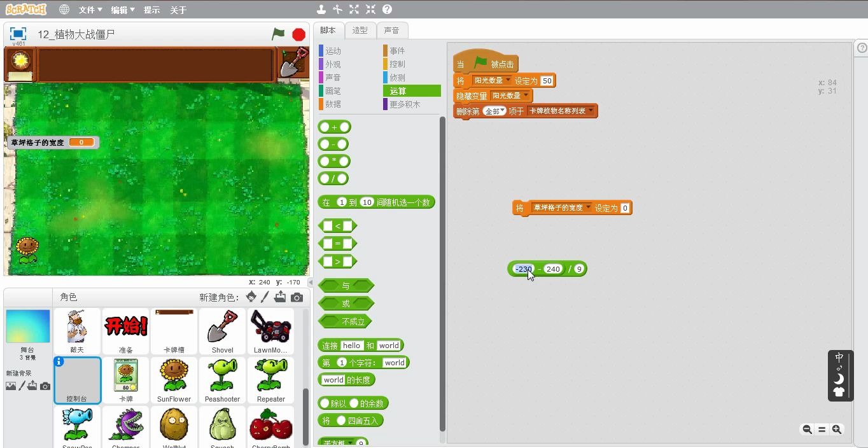This screenshot has width=868, height=448.
Task: Select the stamp duplicate tool
Action: point(321,10)
